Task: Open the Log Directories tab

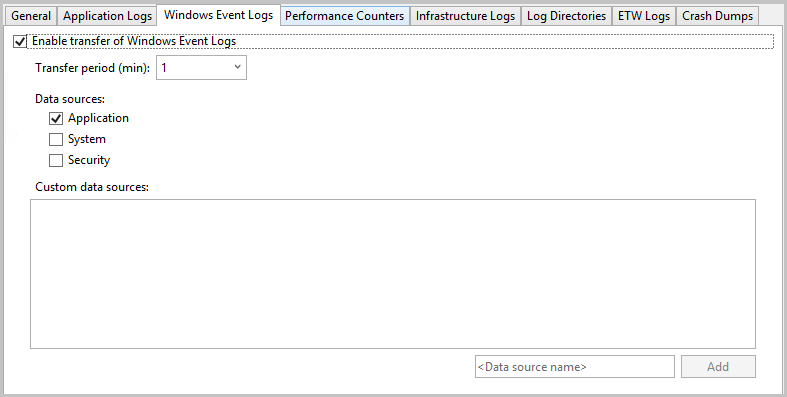Action: (x=566, y=16)
